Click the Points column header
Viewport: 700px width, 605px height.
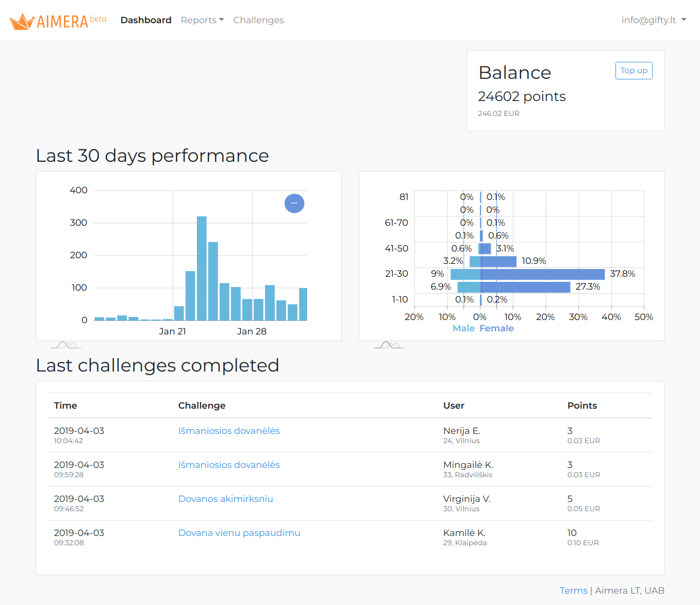(x=582, y=406)
